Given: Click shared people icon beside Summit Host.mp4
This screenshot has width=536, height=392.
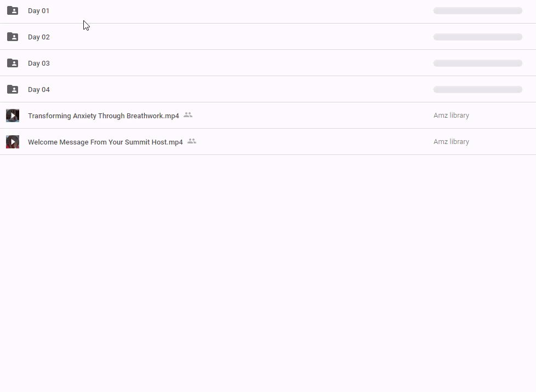Looking at the screenshot, I should (x=192, y=141).
